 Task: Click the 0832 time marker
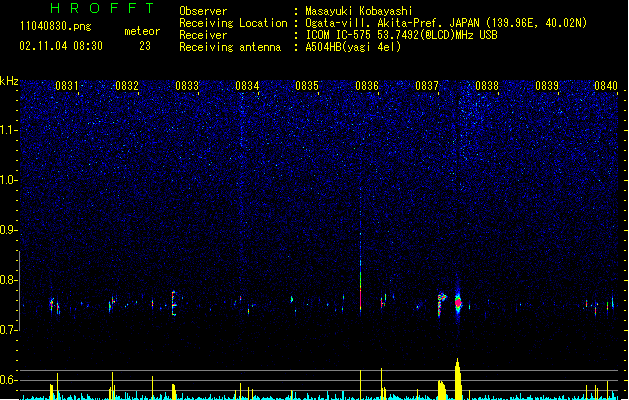(x=127, y=86)
